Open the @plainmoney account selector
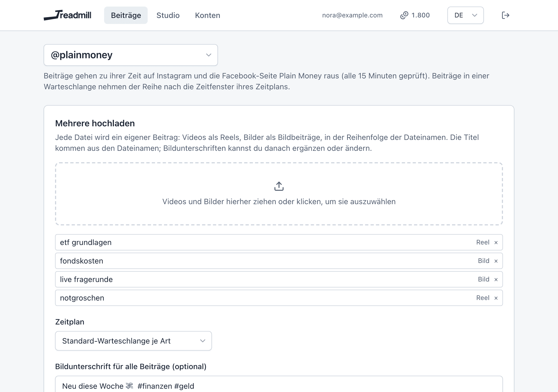This screenshot has height=392, width=558. coord(131,55)
